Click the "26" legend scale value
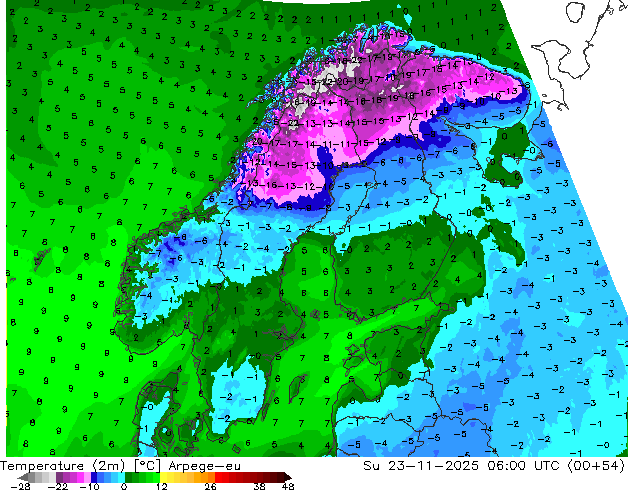Image resolution: width=634 pixels, height=490 pixels. [x=210, y=486]
